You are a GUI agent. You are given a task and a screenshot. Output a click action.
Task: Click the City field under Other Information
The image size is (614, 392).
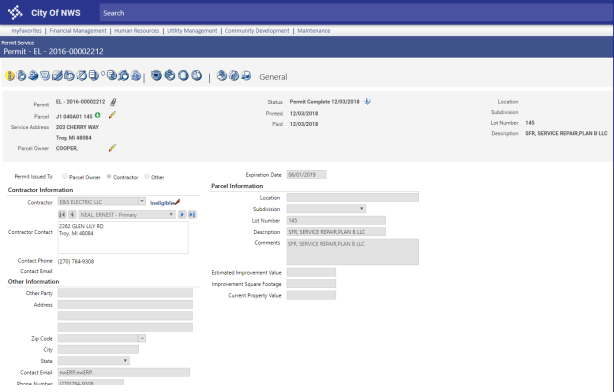pos(98,349)
